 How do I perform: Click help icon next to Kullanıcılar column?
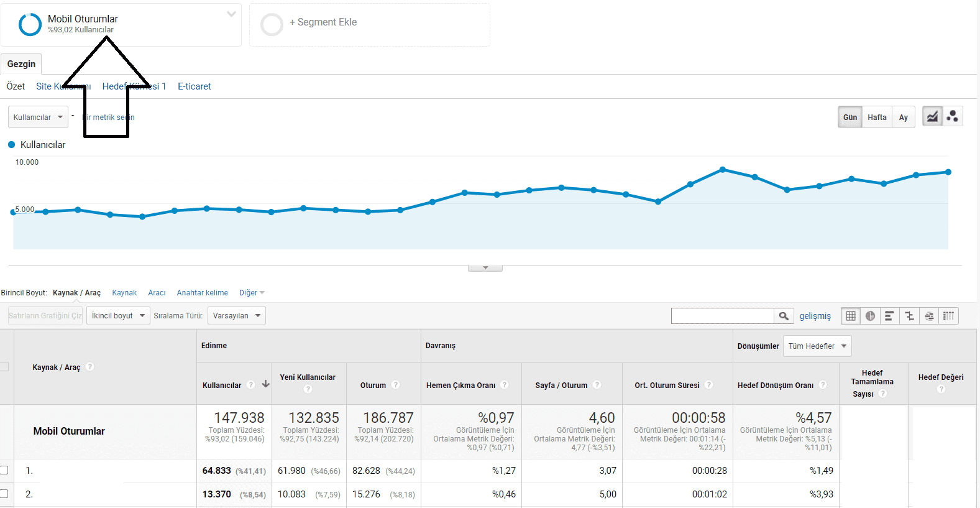point(251,385)
